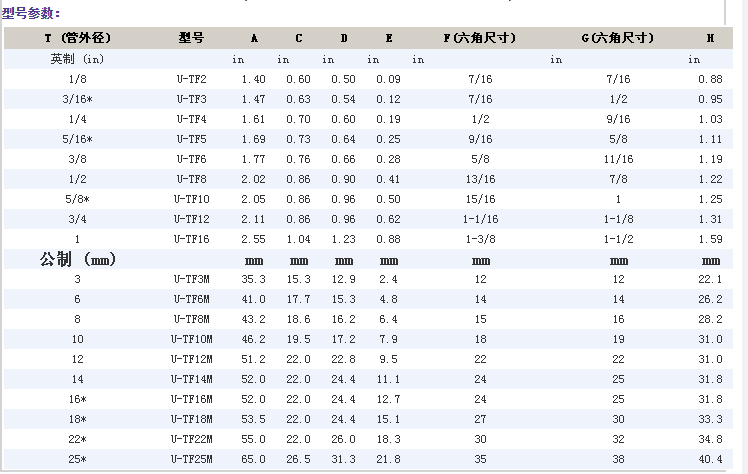The image size is (748, 474).
Task: Select model cell U-TF12M
Action: pyautogui.click(x=191, y=360)
